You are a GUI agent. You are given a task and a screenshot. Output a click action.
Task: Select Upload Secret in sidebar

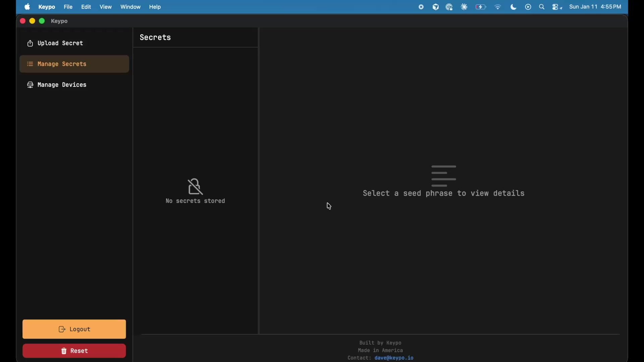point(56,44)
